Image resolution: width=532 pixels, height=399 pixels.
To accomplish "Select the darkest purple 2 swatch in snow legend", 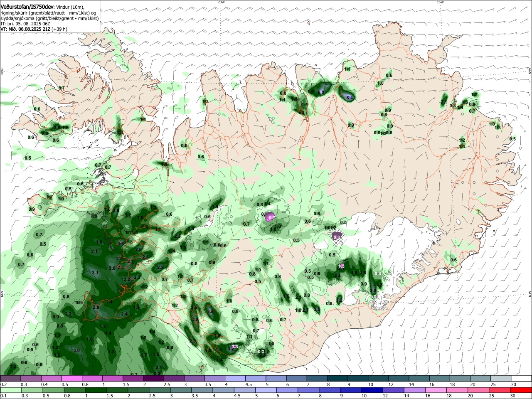I will point(153,379).
